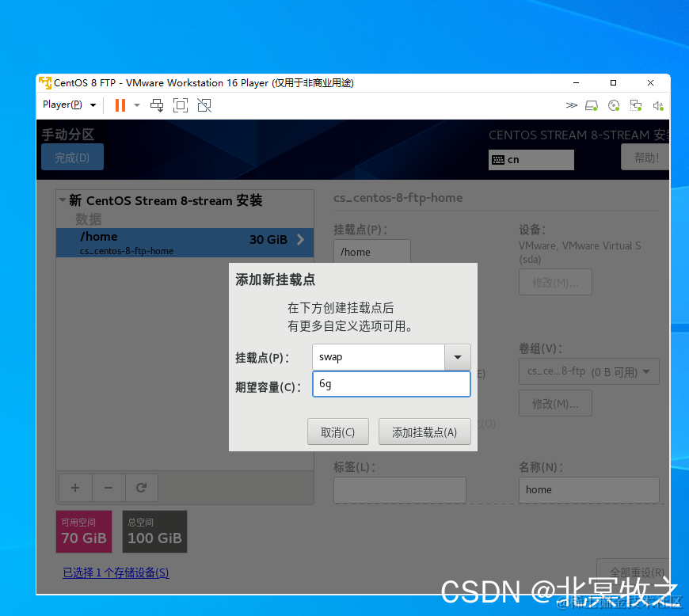Click the hard disk device icon
Image resolution: width=689 pixels, height=616 pixels.
click(x=592, y=105)
